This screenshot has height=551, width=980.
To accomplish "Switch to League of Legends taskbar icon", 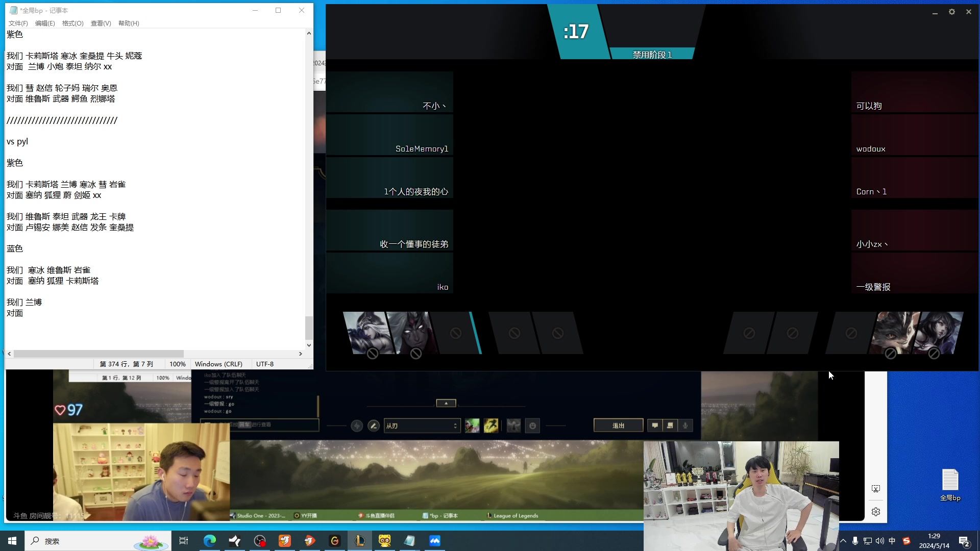I will [360, 541].
